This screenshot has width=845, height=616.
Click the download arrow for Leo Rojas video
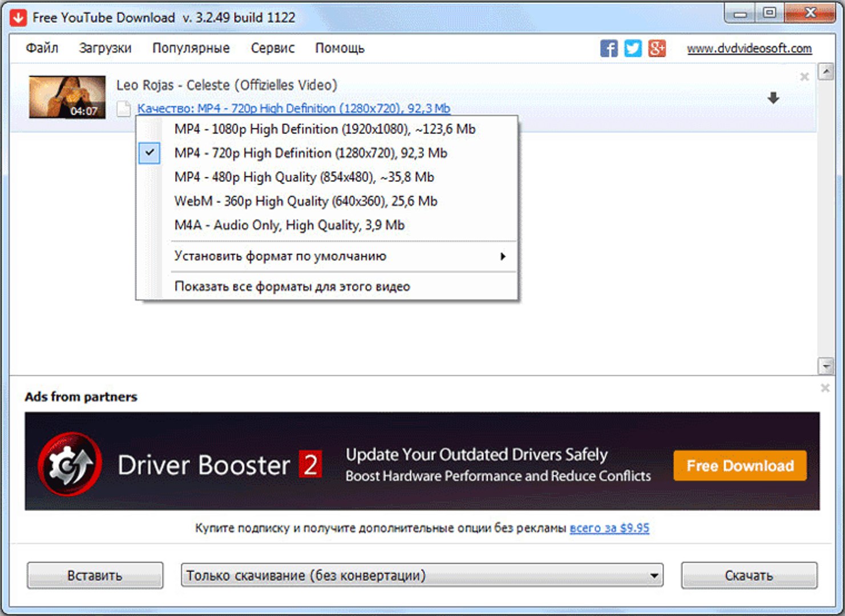[x=773, y=98]
